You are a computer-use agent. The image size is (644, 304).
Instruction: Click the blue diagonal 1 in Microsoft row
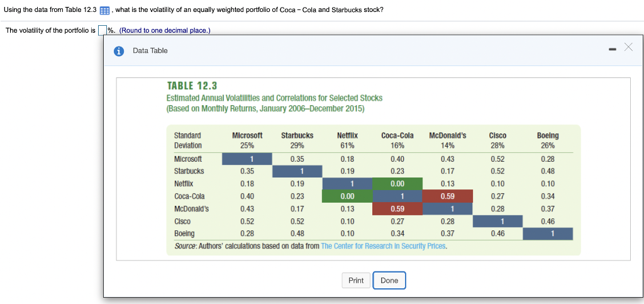tap(247, 159)
